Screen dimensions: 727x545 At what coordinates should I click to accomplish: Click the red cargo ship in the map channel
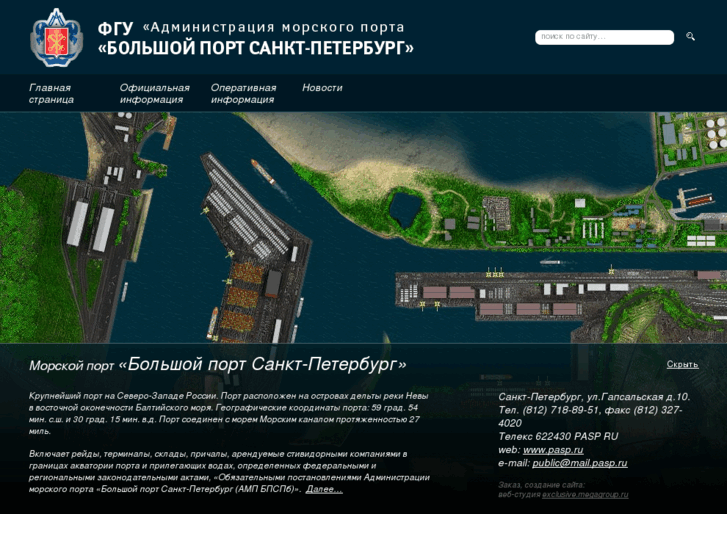tap(263, 172)
